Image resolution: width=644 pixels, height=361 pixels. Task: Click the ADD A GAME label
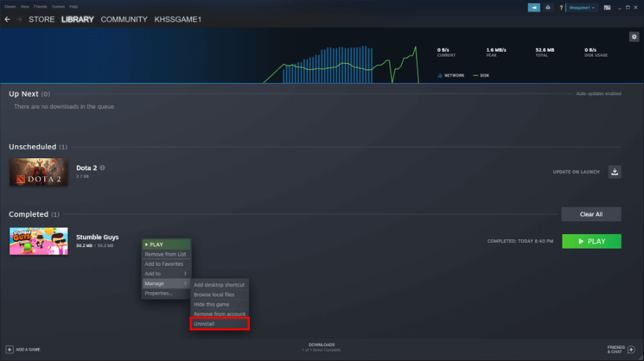point(28,350)
